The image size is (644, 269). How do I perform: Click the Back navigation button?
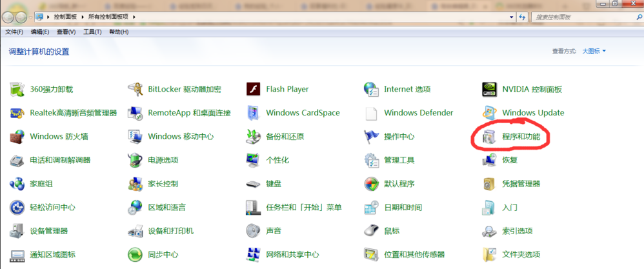pos(8,17)
